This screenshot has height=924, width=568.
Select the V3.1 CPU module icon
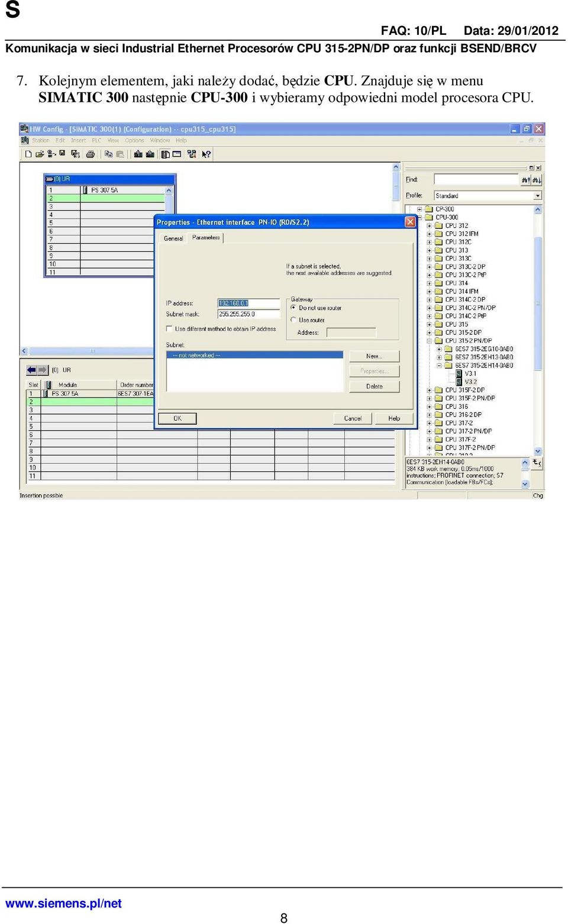(x=459, y=374)
